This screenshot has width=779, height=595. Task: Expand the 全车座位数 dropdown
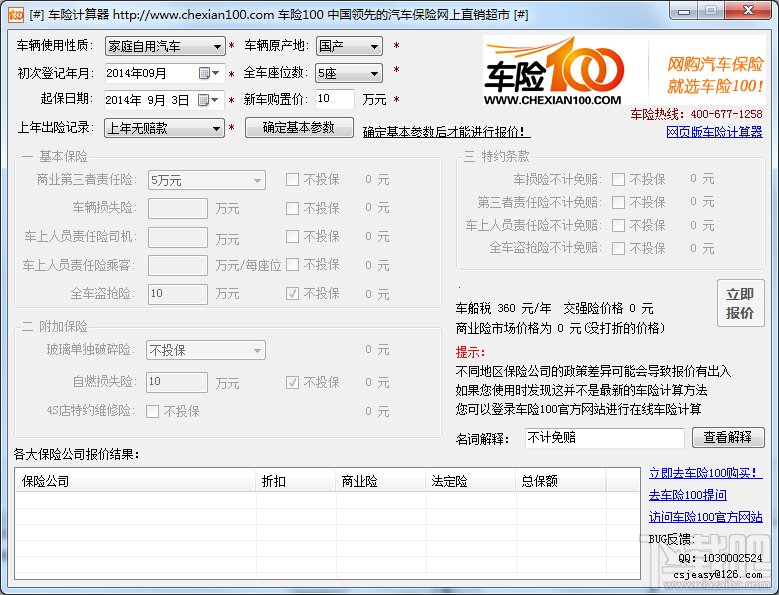pos(349,74)
